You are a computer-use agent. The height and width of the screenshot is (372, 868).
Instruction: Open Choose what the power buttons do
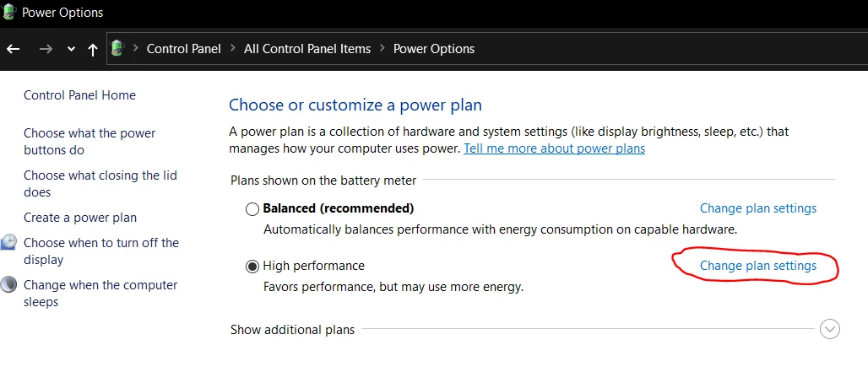[x=90, y=142]
